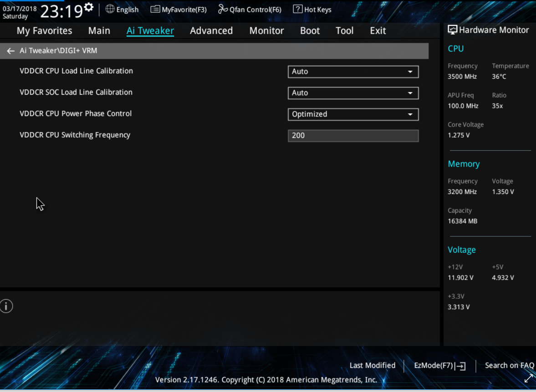Click the globe language icon
Screen dimensions: 536x392
(x=110, y=9)
